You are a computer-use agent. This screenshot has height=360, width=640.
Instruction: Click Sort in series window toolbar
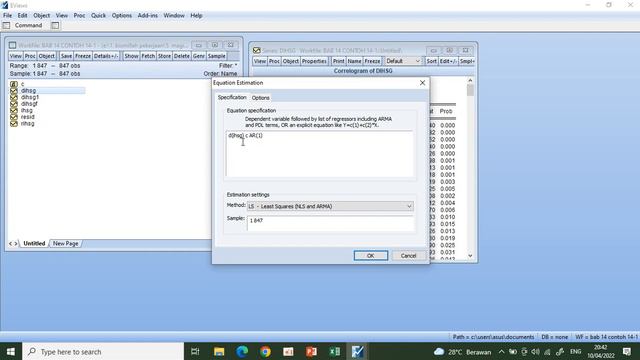click(x=431, y=61)
